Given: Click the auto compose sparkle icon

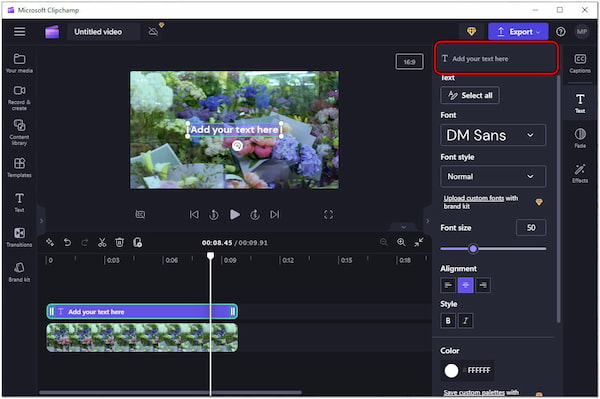Looking at the screenshot, I should [50, 242].
